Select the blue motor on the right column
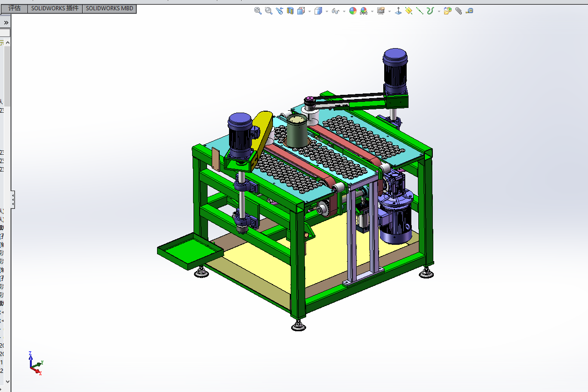 (x=395, y=71)
